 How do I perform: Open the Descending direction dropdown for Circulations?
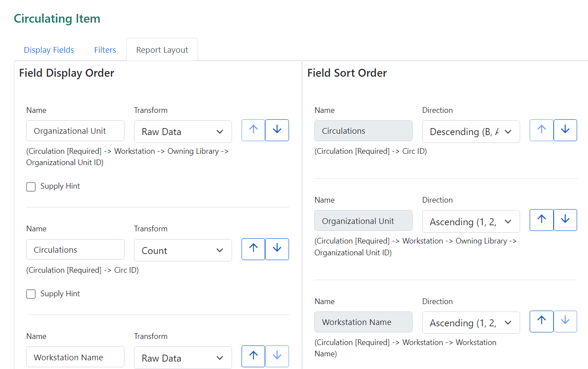point(471,131)
